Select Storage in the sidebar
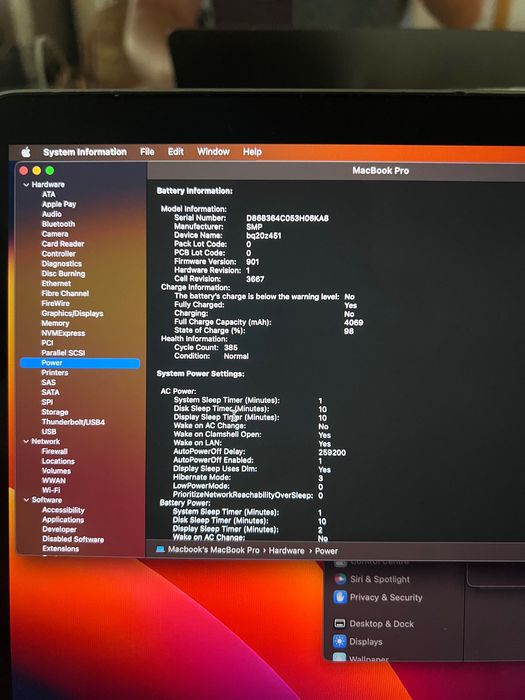Viewport: 525px width, 700px height. [55, 412]
